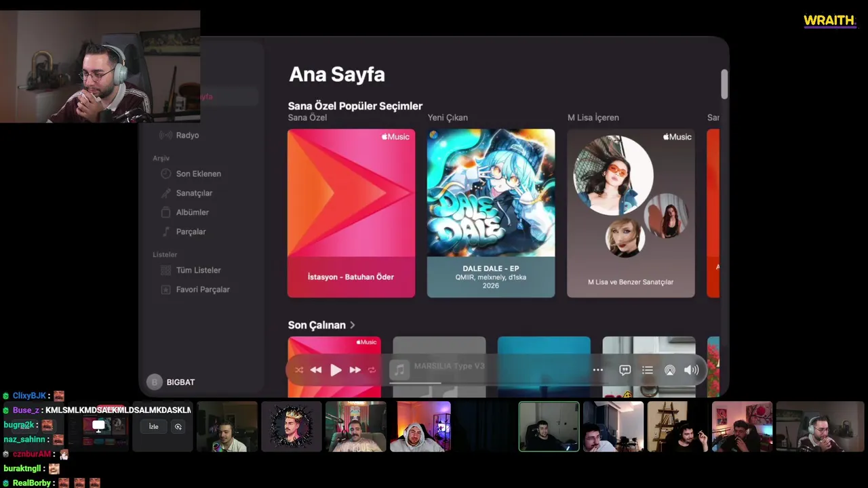This screenshot has height=488, width=868.
Task: Click chat username buraktngll
Action: 22,468
